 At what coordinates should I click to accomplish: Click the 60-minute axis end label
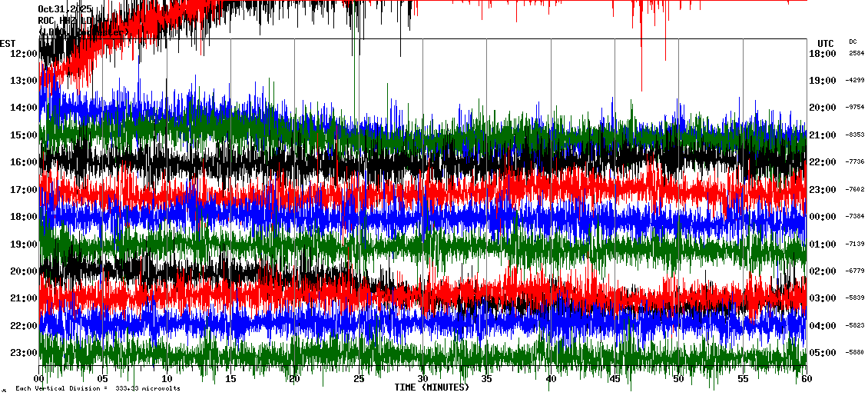[x=806, y=378]
